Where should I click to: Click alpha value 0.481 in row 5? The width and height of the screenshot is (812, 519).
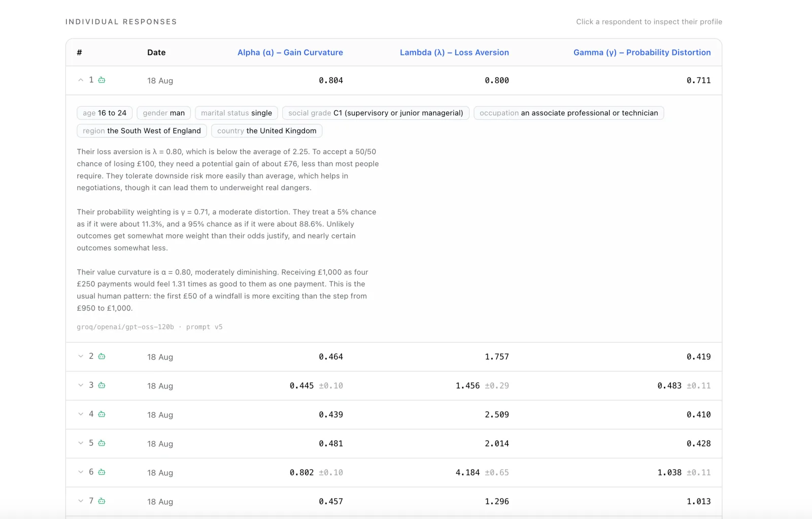tap(331, 443)
